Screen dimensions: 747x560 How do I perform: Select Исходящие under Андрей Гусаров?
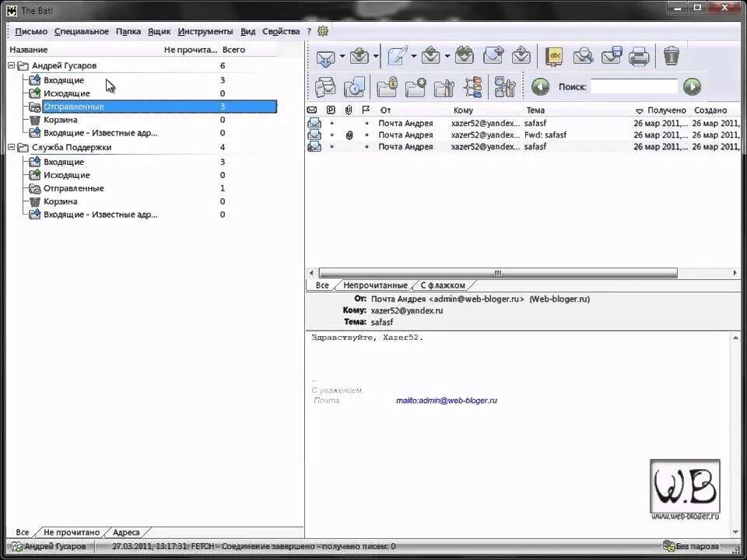67,93
